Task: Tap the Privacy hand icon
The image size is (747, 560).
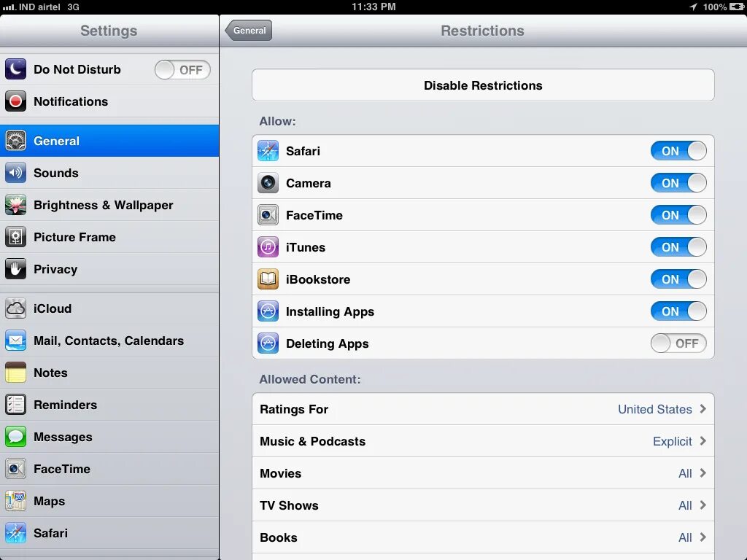Action: [16, 269]
